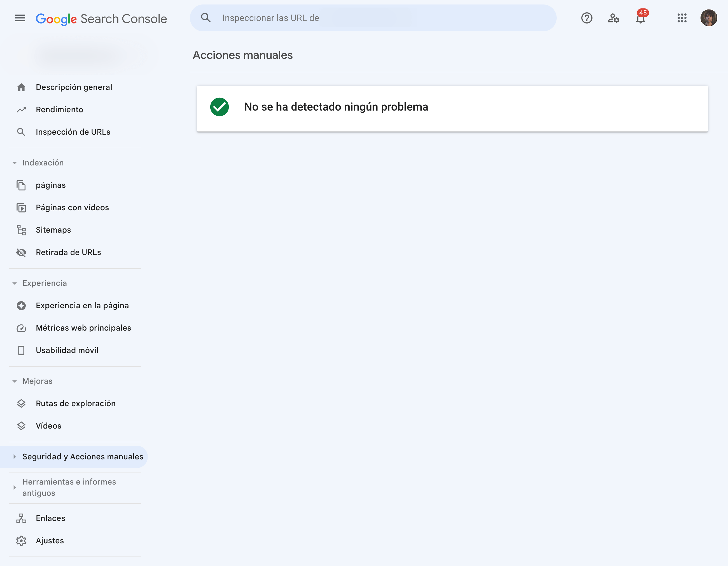Image resolution: width=728 pixels, height=566 pixels.
Task: Collapse the Experiencia section
Action: point(44,283)
